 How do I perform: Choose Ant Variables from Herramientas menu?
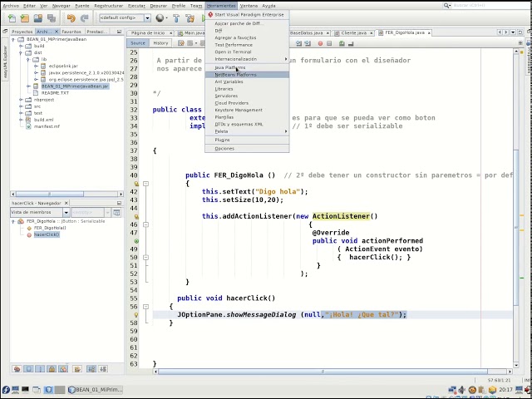point(247,81)
